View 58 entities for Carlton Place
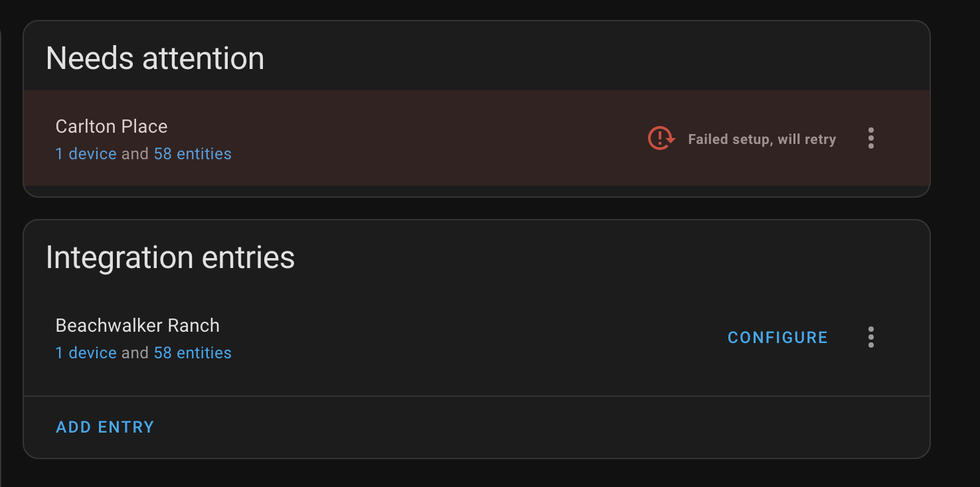This screenshot has width=980, height=487. pyautogui.click(x=193, y=153)
